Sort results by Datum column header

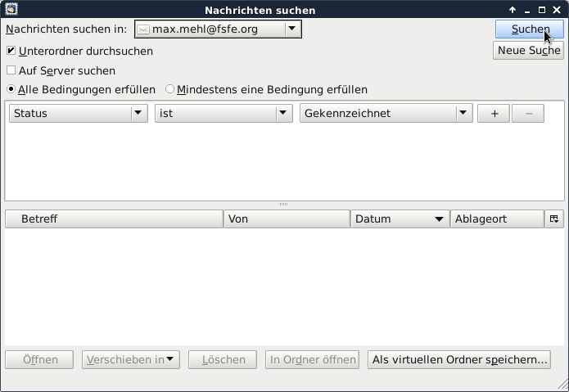tap(400, 219)
